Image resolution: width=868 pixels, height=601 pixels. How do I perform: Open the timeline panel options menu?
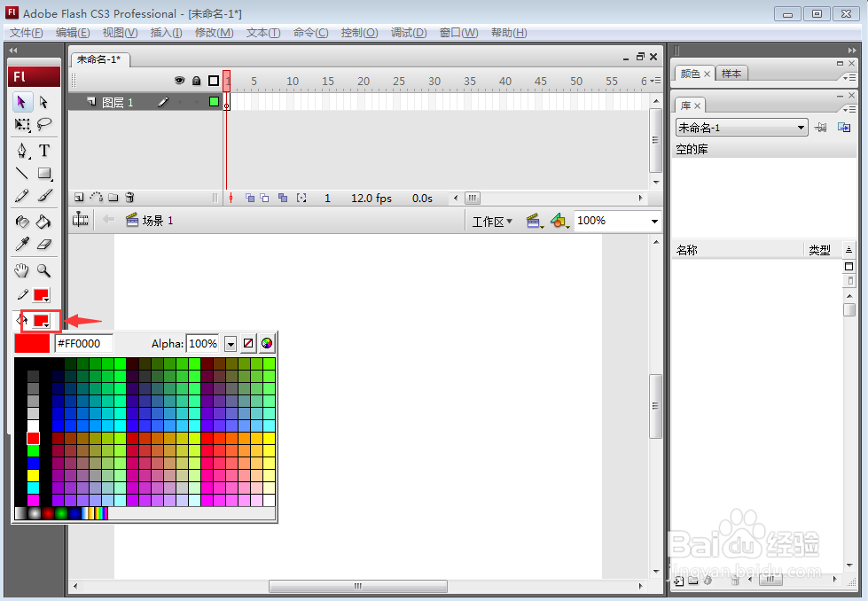tap(655, 81)
